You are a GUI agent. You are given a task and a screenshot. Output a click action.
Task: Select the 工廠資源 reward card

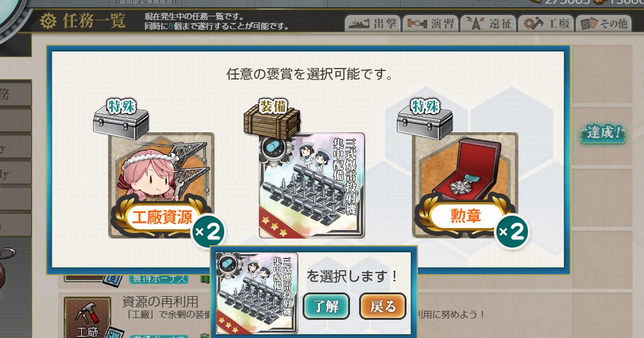[161, 186]
